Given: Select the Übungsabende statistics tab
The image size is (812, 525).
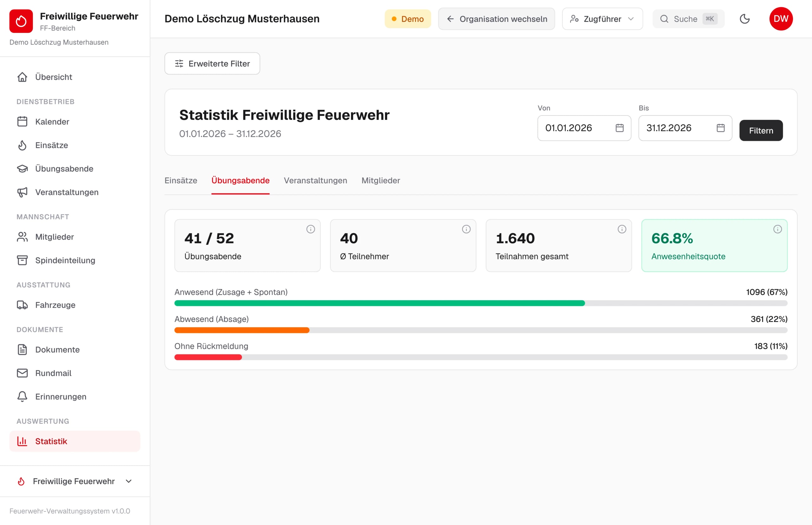Looking at the screenshot, I should click(x=240, y=180).
